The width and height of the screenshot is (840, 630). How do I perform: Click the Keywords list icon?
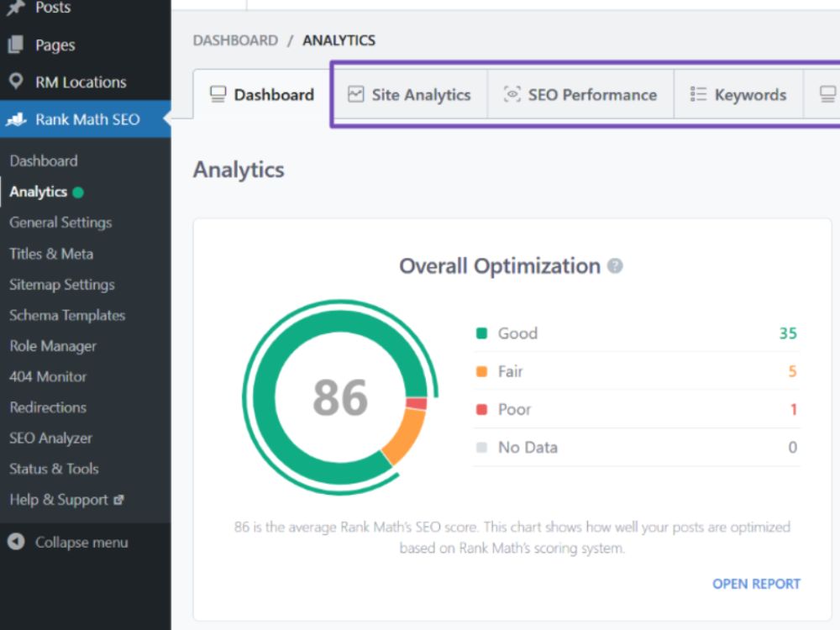(x=698, y=94)
